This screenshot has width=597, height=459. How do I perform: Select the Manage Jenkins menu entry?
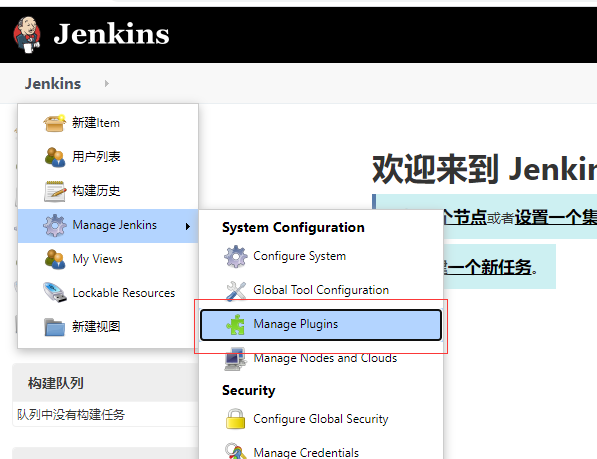[x=108, y=226]
